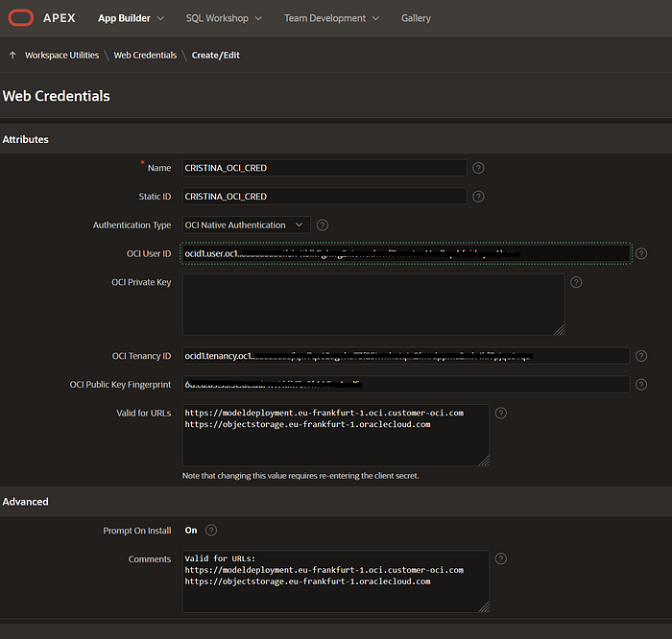
Task: Open help for OCI Private Key
Action: [x=576, y=282]
